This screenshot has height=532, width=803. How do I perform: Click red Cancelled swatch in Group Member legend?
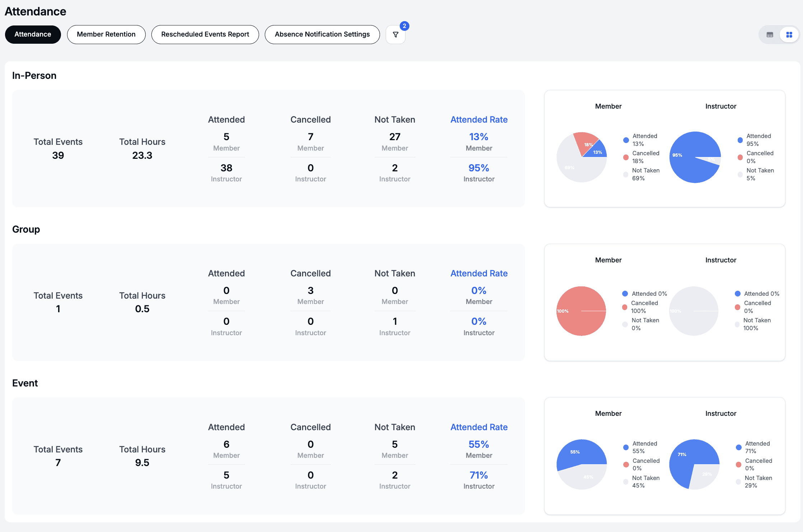[x=625, y=307]
